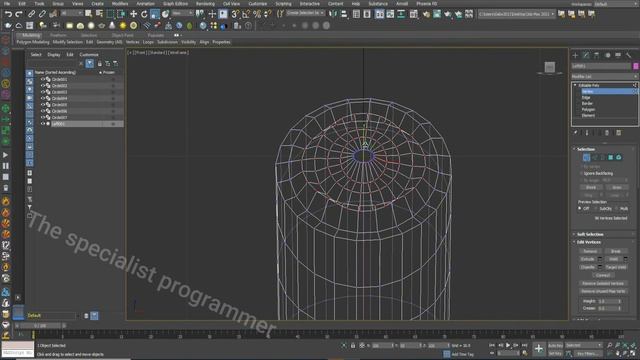Hide Circle001 using its eye icon
640x360 pixels.
[x=42, y=79]
